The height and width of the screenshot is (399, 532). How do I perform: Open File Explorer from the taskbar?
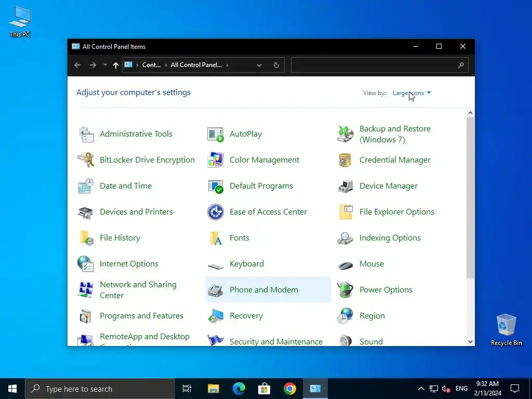pyautogui.click(x=214, y=389)
